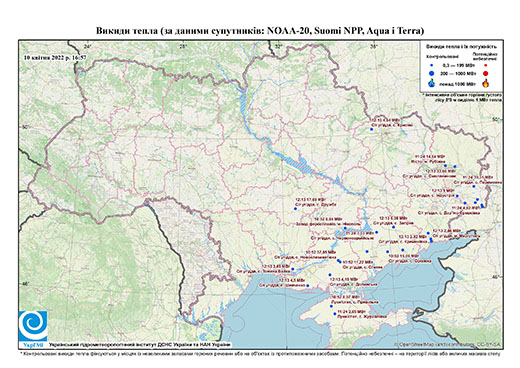This screenshot has height=368, width=520.
Task: Click the 6.38 MW heat marker dot
Action: tap(393, 227)
